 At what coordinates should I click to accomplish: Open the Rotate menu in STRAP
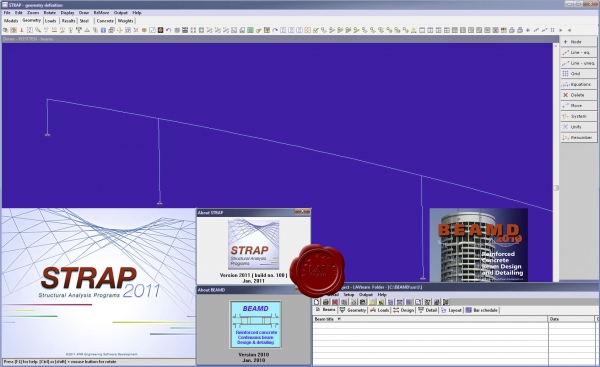(49, 13)
